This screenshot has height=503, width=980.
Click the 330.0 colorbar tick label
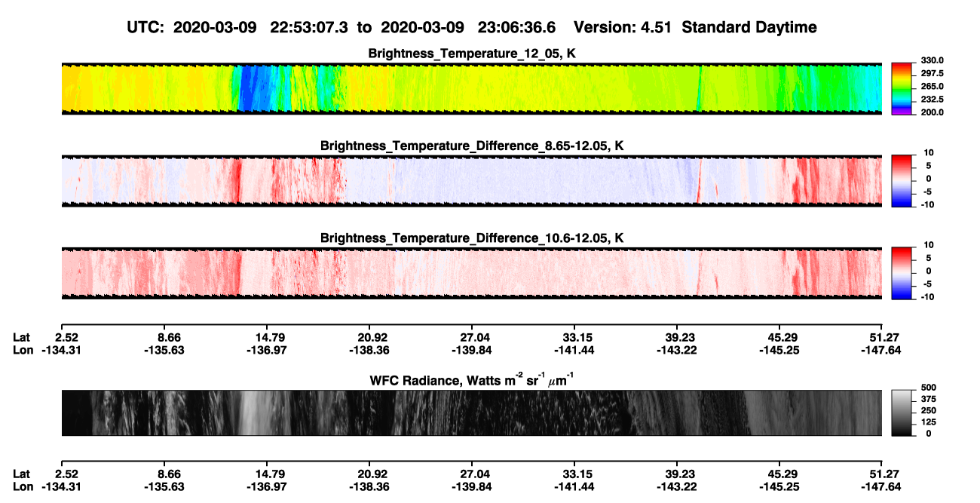(932, 60)
